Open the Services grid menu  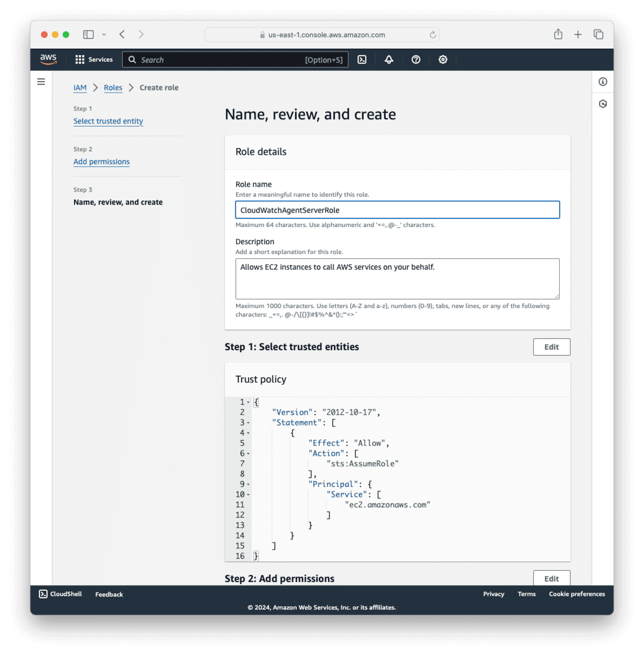tap(94, 60)
